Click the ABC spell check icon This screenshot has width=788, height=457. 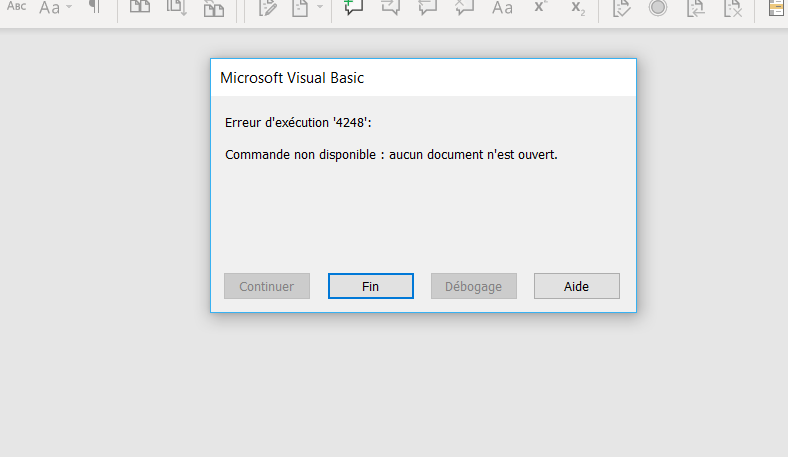coord(17,6)
